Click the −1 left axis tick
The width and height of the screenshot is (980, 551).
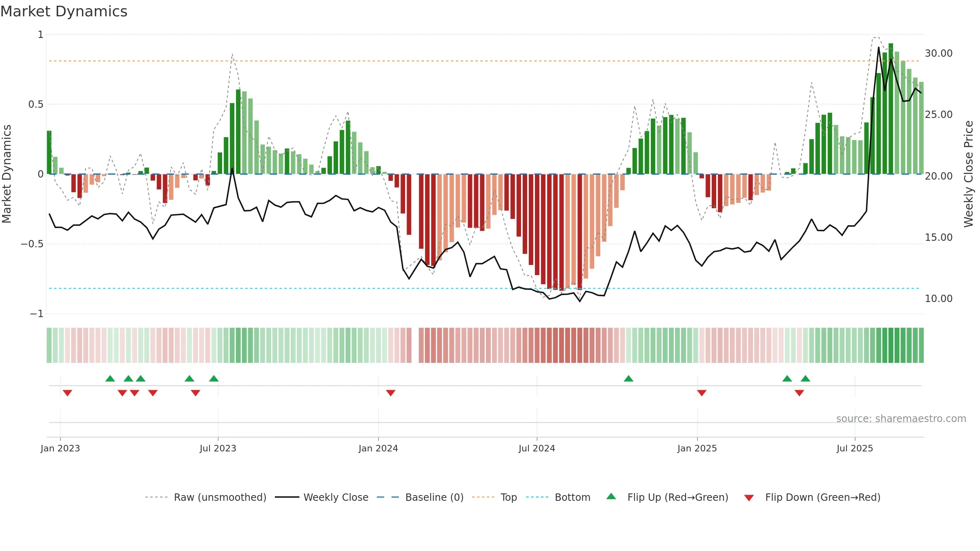(x=37, y=314)
